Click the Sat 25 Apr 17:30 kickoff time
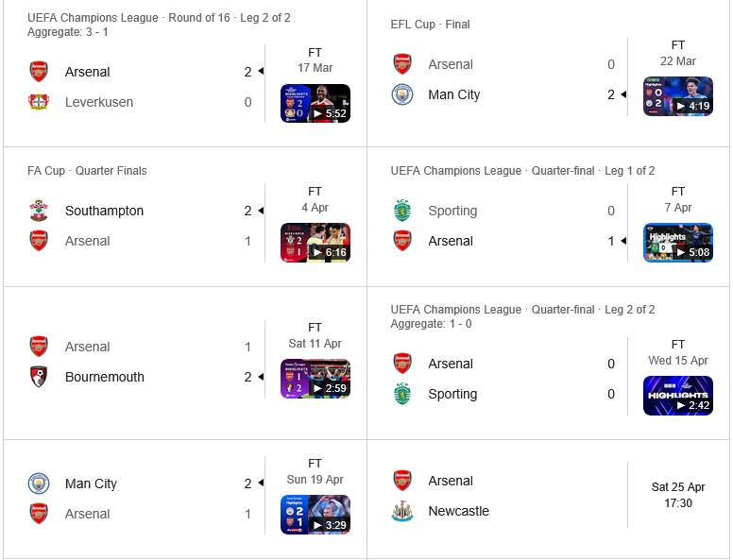 [x=678, y=495]
